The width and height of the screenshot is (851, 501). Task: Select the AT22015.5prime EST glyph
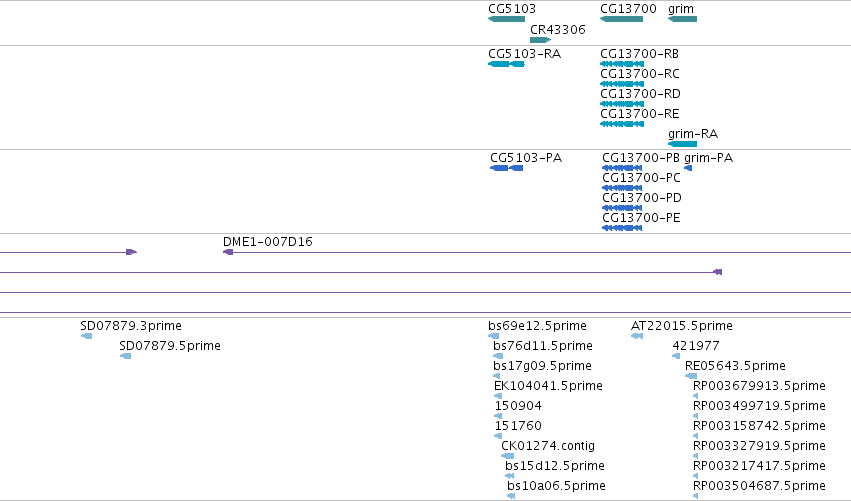pyautogui.click(x=637, y=336)
